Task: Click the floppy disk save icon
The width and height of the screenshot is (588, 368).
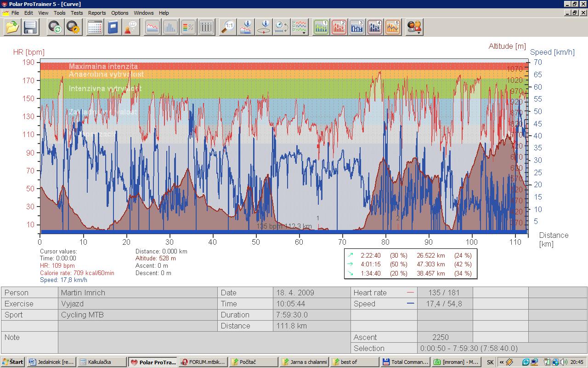Action: tap(30, 28)
